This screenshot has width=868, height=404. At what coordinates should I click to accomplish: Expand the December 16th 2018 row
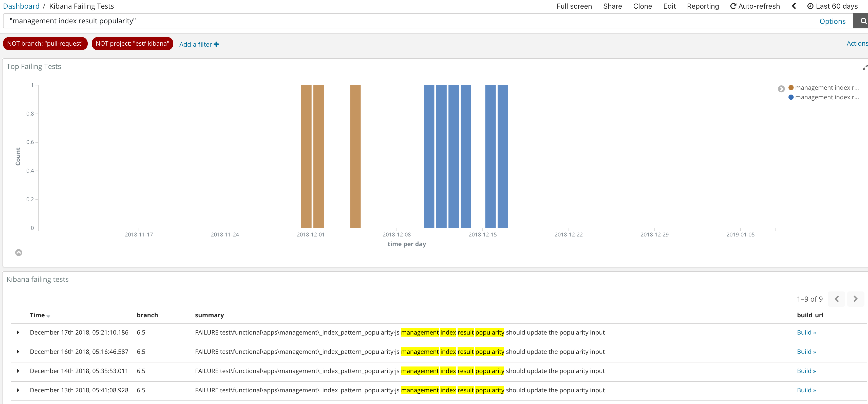coord(18,352)
